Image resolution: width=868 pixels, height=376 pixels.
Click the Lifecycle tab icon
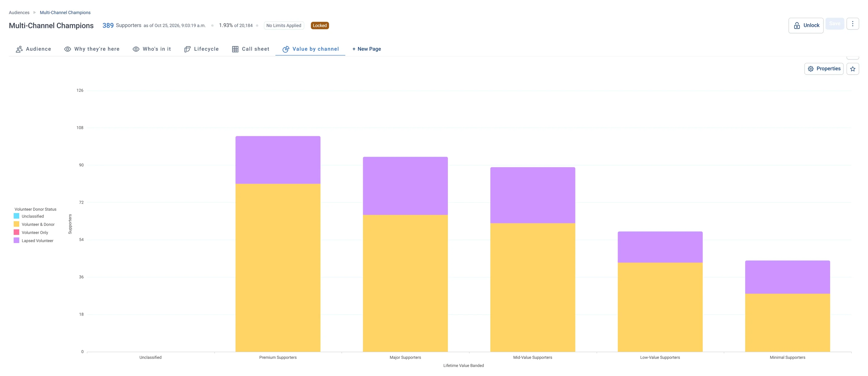(x=187, y=49)
